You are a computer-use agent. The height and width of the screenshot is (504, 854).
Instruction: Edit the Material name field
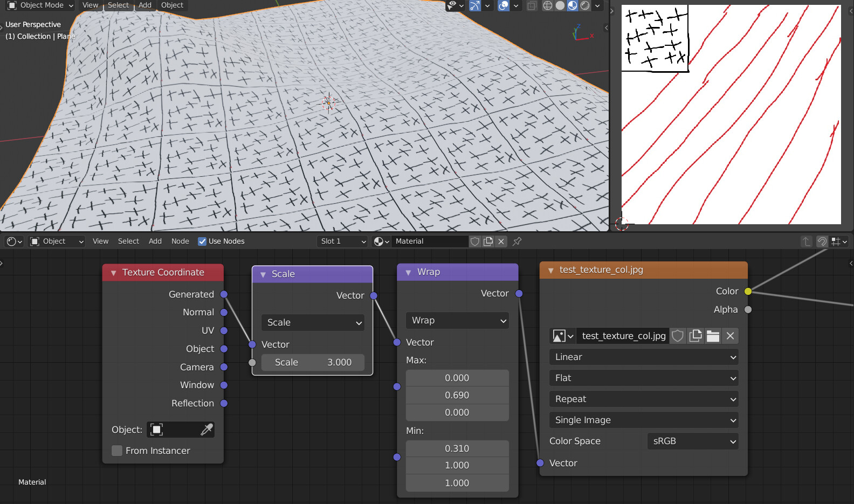tap(430, 241)
